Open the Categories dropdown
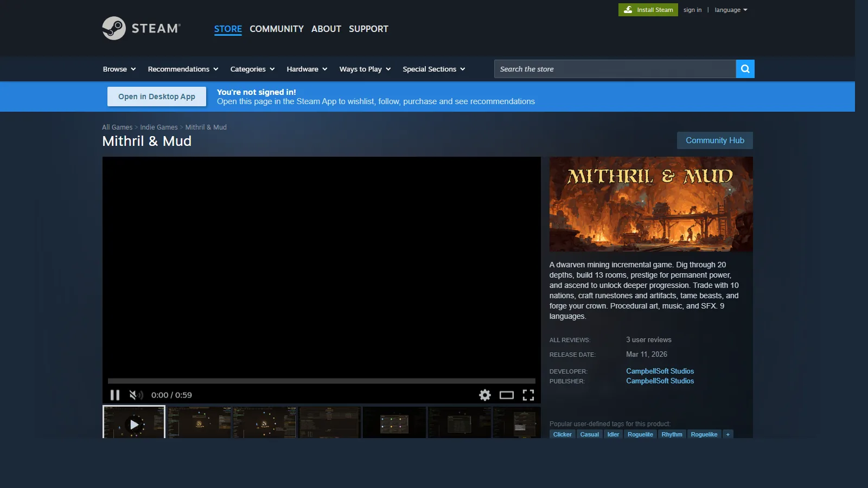 (x=252, y=69)
